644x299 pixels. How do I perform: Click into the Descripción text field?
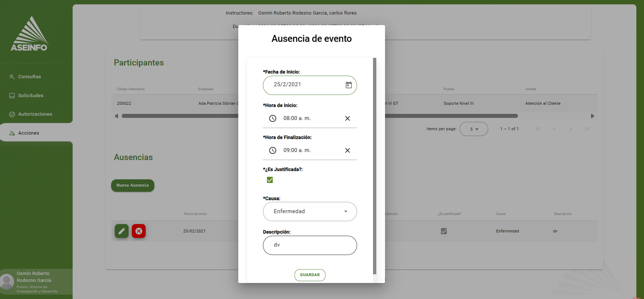point(309,245)
